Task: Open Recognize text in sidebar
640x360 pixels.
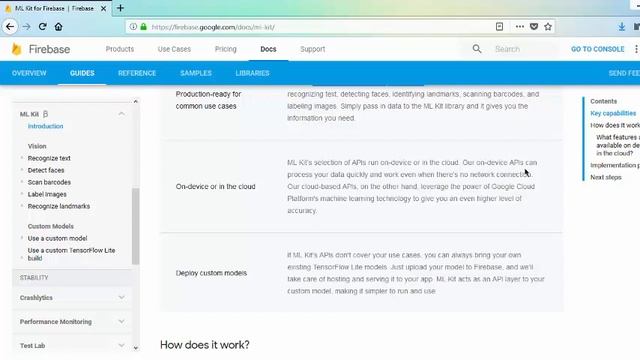Action: tap(49, 158)
